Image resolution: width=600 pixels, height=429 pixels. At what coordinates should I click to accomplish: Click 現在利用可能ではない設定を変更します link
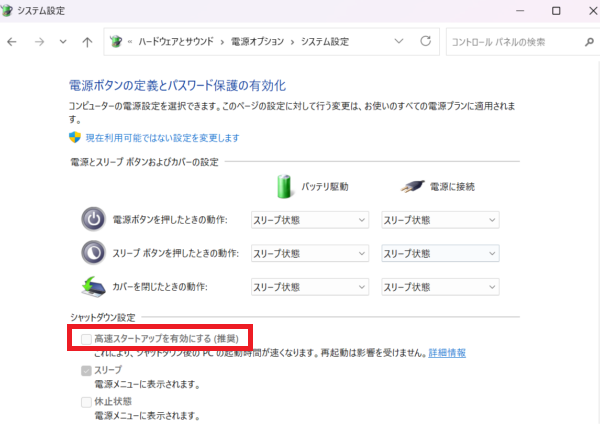coord(162,138)
